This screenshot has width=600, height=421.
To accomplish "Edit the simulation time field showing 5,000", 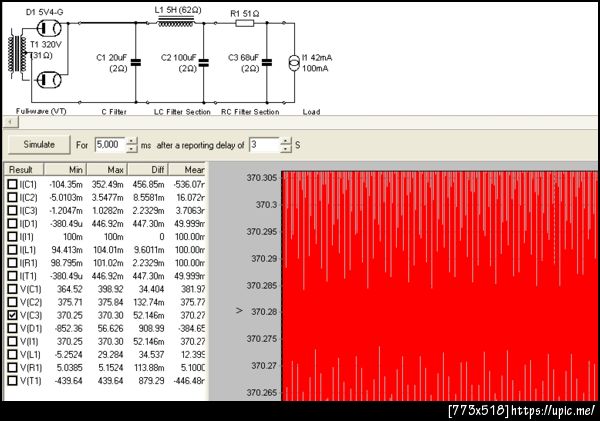I will pyautogui.click(x=110, y=145).
